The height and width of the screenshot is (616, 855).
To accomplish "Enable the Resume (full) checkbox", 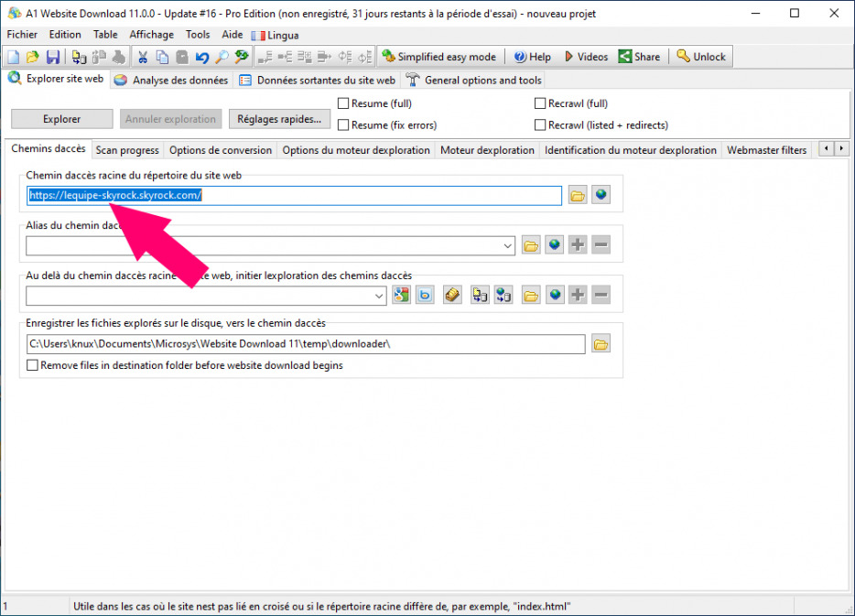I will [x=343, y=103].
